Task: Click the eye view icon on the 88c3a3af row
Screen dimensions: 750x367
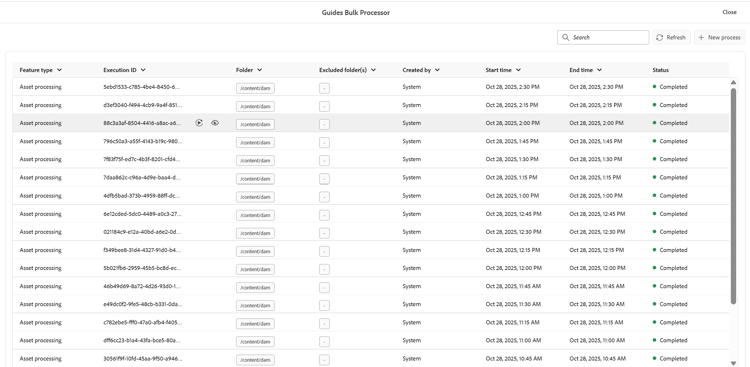Action: pyautogui.click(x=215, y=123)
